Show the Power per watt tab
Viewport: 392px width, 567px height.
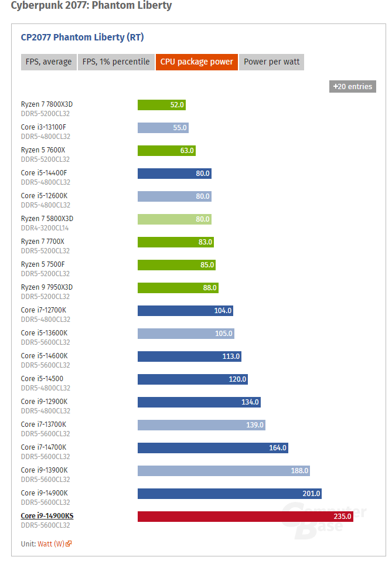tap(271, 62)
